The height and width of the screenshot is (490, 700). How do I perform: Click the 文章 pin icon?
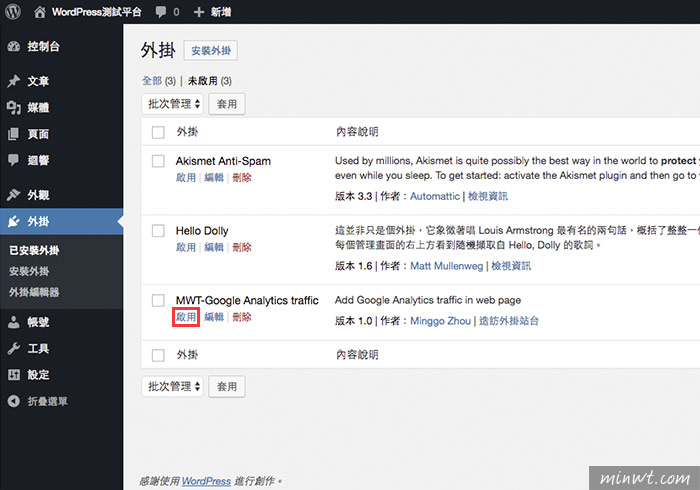click(x=14, y=81)
